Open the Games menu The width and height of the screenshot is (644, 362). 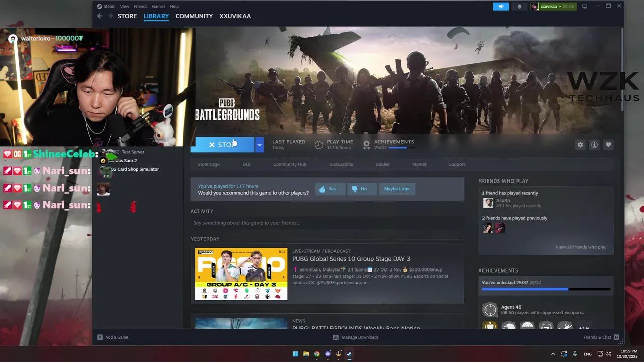click(x=158, y=6)
